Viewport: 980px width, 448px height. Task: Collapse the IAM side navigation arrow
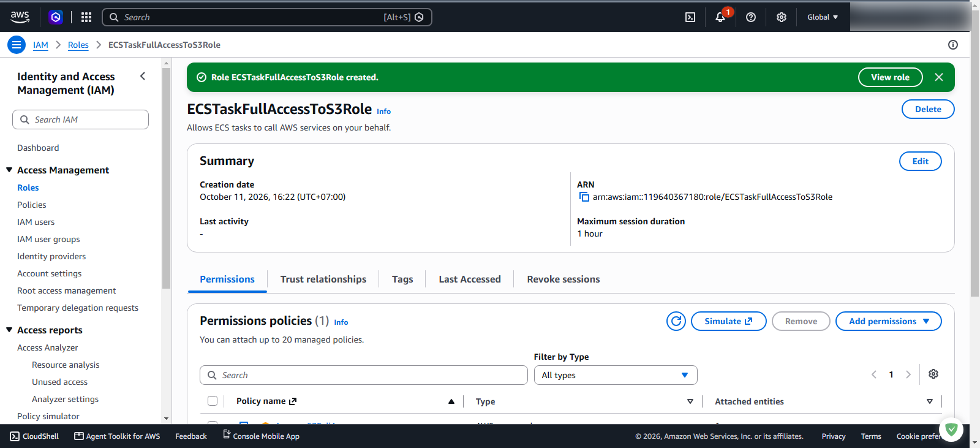[x=143, y=76]
